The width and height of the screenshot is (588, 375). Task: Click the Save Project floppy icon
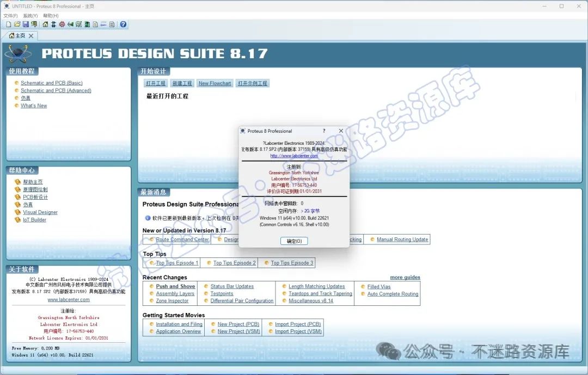(x=26, y=24)
